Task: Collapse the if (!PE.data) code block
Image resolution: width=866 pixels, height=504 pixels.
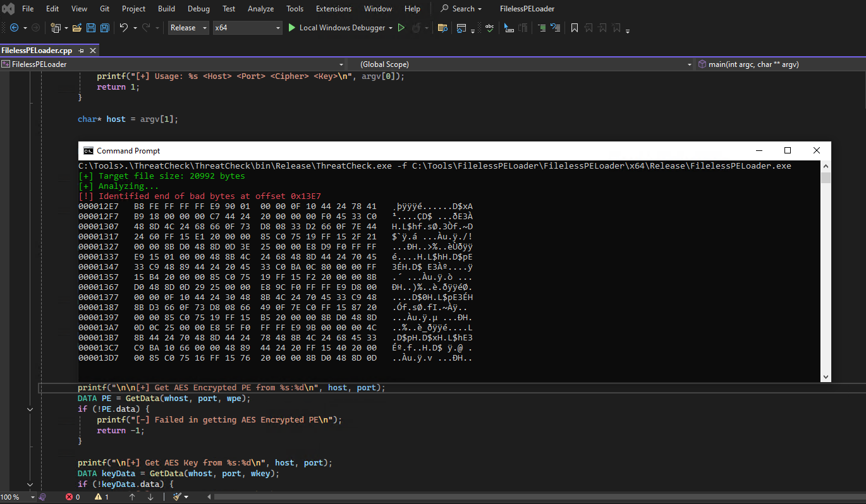Action: 30,409
